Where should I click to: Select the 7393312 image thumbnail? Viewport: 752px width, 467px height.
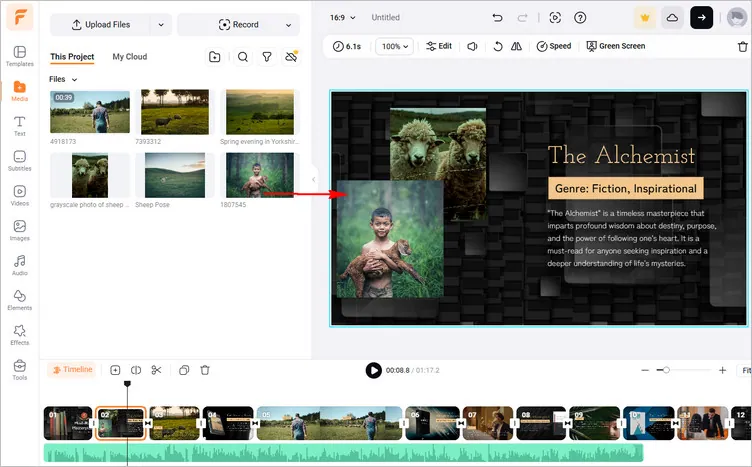pyautogui.click(x=175, y=112)
